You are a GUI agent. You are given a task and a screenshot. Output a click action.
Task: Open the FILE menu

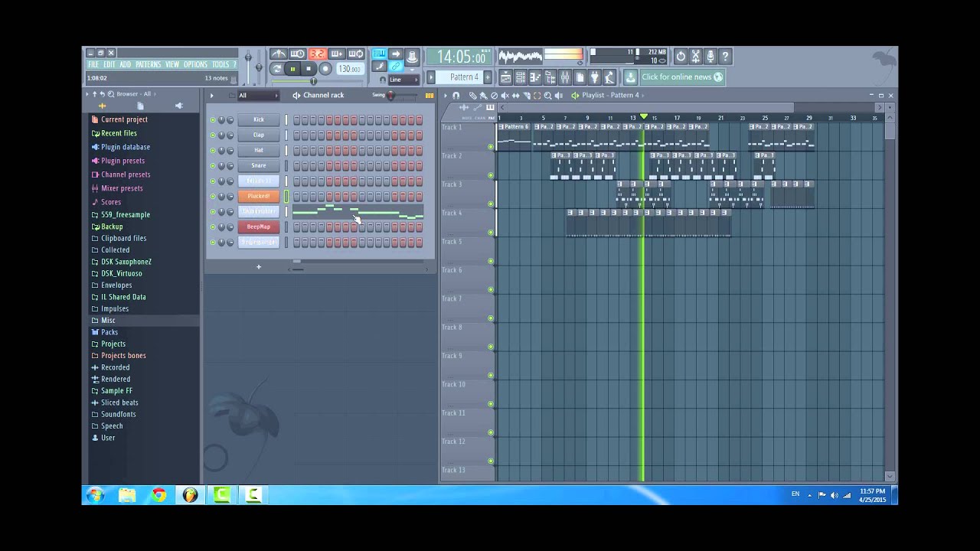coord(93,65)
